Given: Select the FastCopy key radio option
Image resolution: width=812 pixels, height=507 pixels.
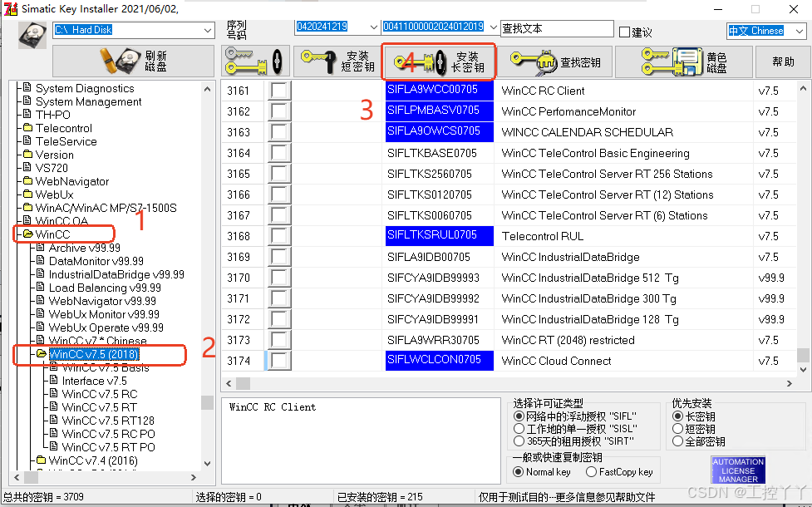Looking at the screenshot, I should [591, 472].
